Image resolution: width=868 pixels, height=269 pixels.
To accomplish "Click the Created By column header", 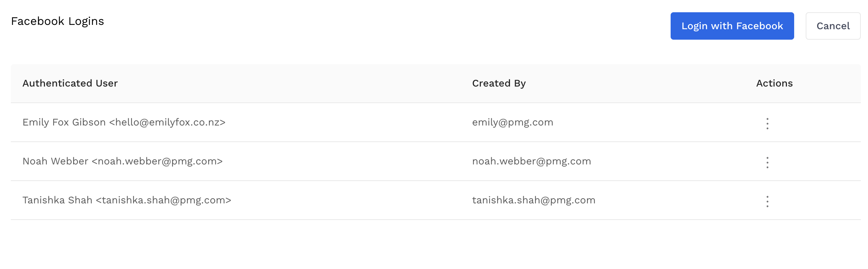I will click(498, 83).
